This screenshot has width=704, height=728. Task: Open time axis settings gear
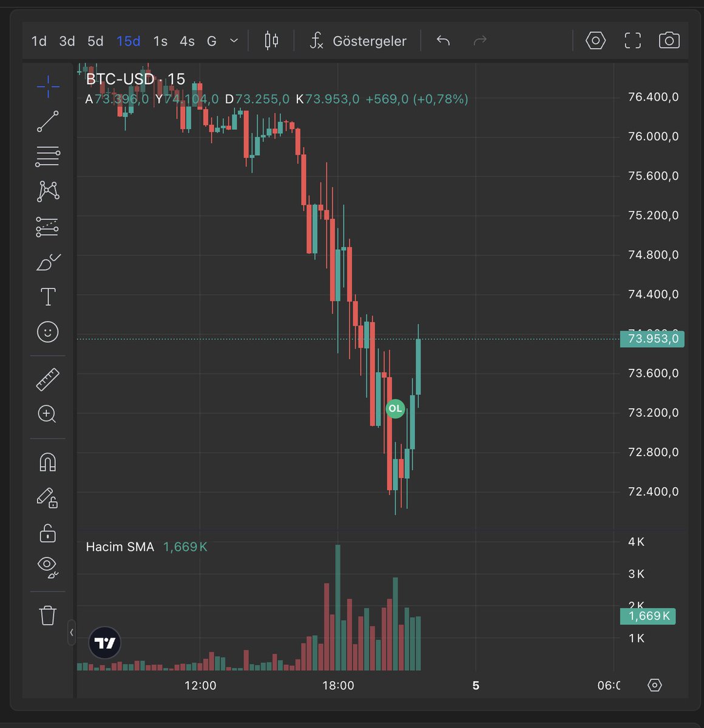tap(654, 685)
